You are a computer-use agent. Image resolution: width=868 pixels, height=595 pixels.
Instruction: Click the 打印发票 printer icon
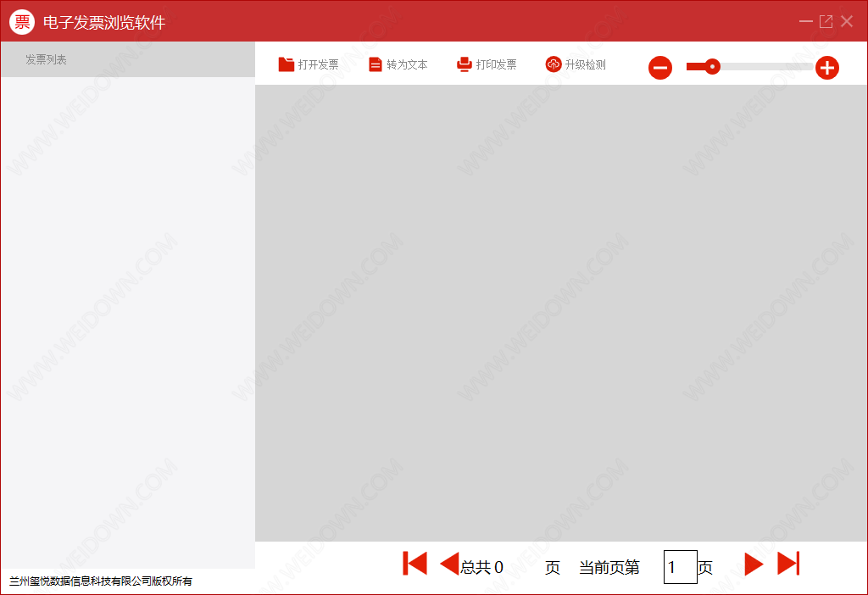(x=464, y=64)
